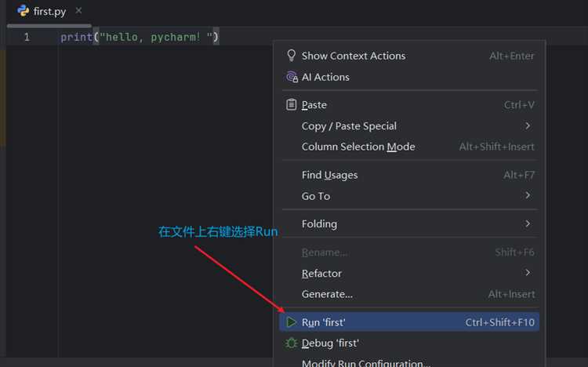
Task: Click the Debug bug icon
Action: pos(291,343)
